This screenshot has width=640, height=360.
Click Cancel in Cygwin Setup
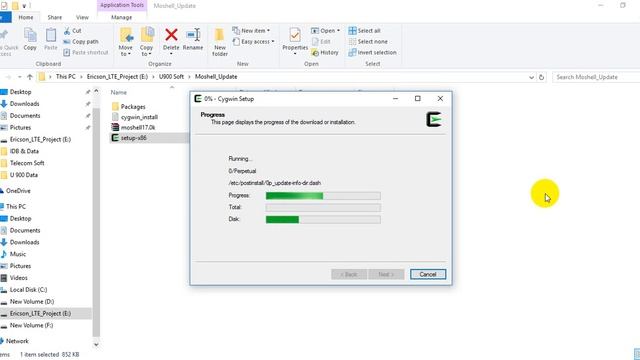coord(428,274)
